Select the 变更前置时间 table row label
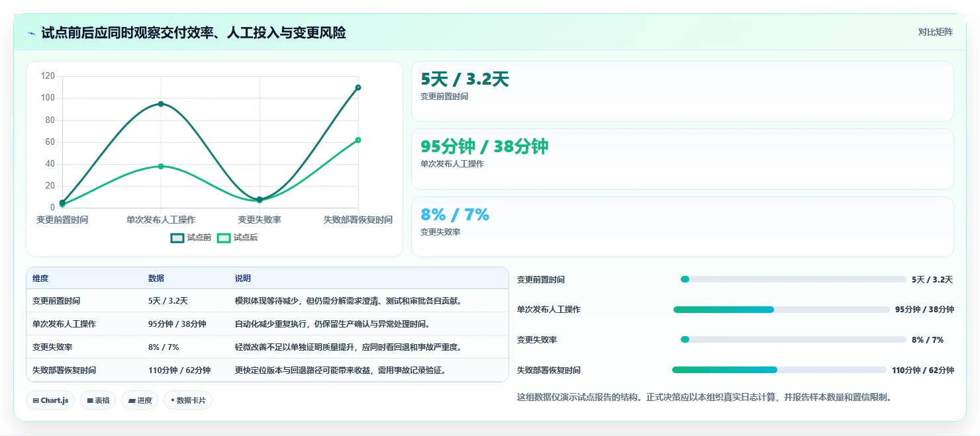The width and height of the screenshot is (980, 436). click(x=56, y=301)
